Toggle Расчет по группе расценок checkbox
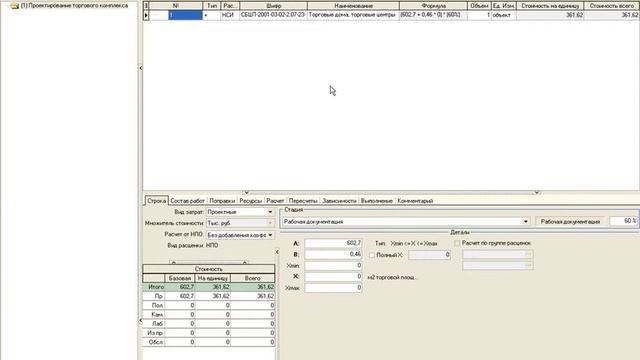The image size is (640, 360). coord(457,243)
